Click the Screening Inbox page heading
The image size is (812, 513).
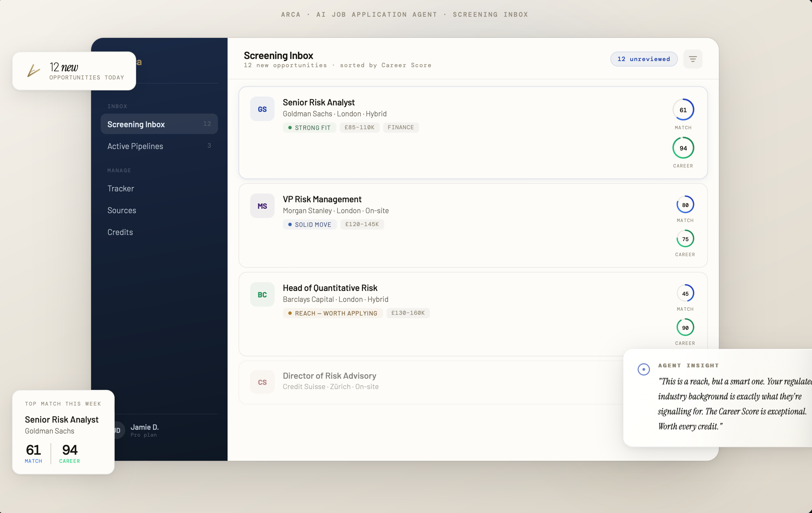pyautogui.click(x=278, y=55)
